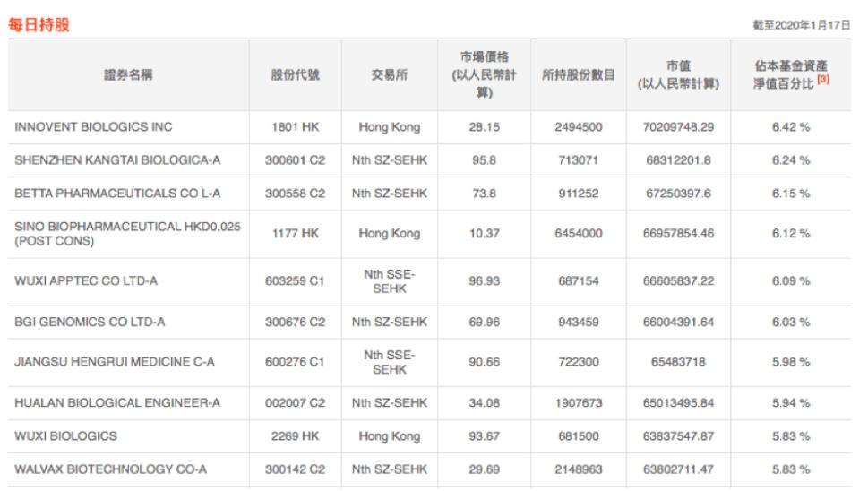Click the 市場價格 column header

485,74
